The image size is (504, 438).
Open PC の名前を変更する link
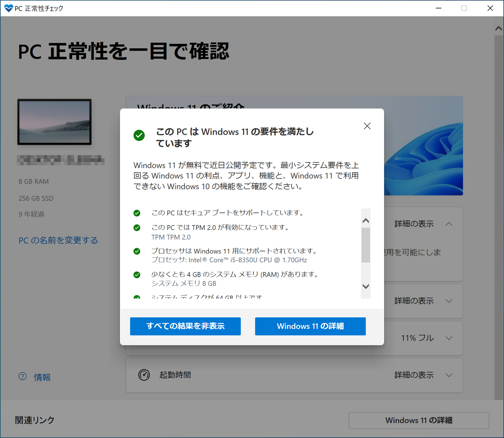(x=58, y=240)
